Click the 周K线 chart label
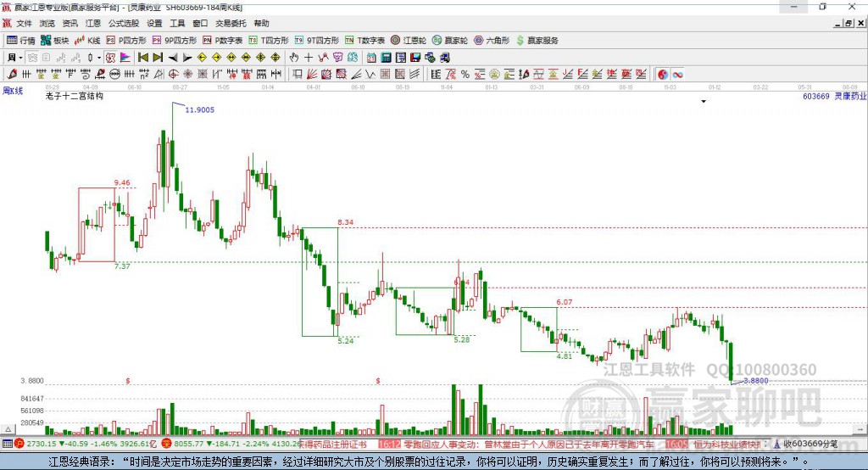868x470 pixels. point(13,91)
